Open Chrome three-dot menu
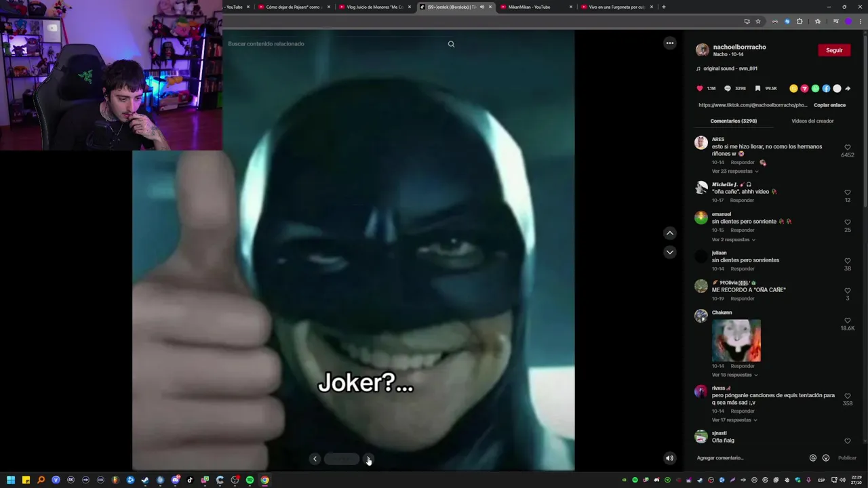The height and width of the screenshot is (488, 868). click(x=861, y=21)
